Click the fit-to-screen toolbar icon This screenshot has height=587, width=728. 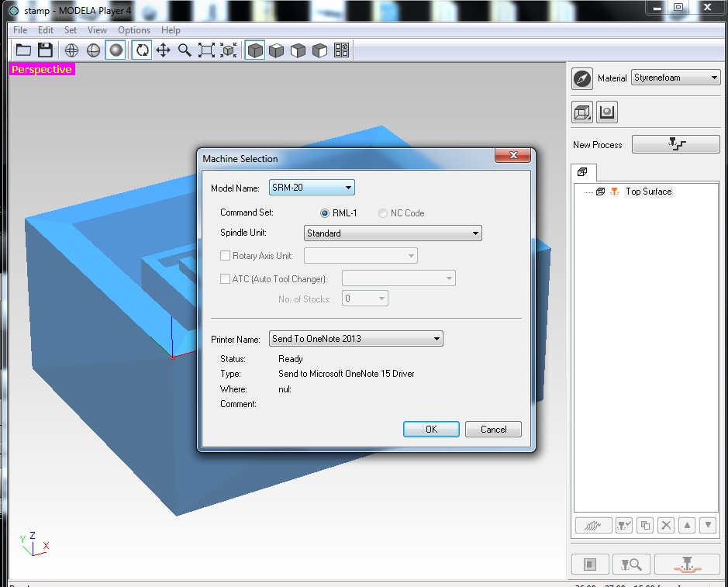[206, 50]
